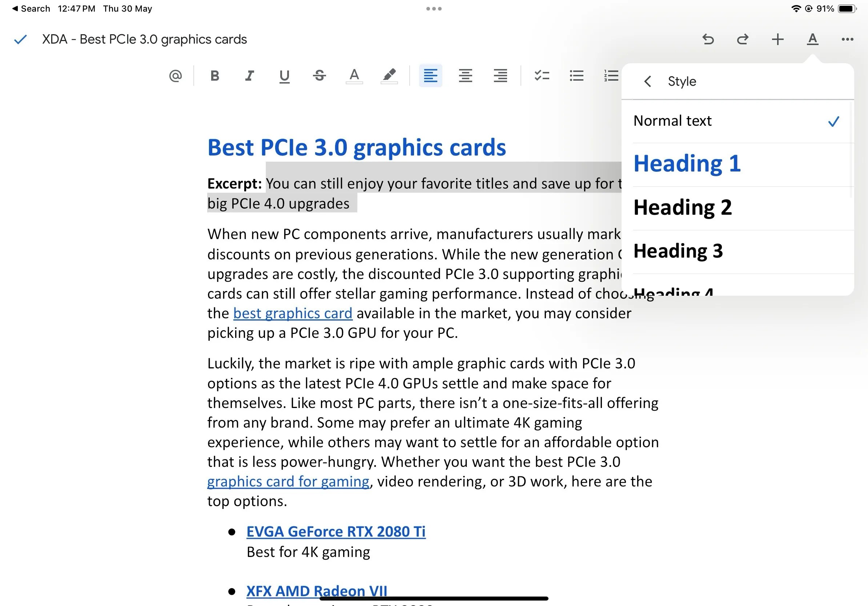Open the 'best graphics card' link
Viewport: 868px width, 606px height.
point(293,314)
